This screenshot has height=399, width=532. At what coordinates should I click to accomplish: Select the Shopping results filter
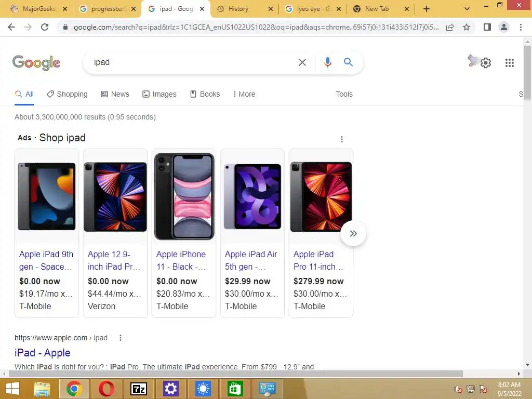coord(67,95)
